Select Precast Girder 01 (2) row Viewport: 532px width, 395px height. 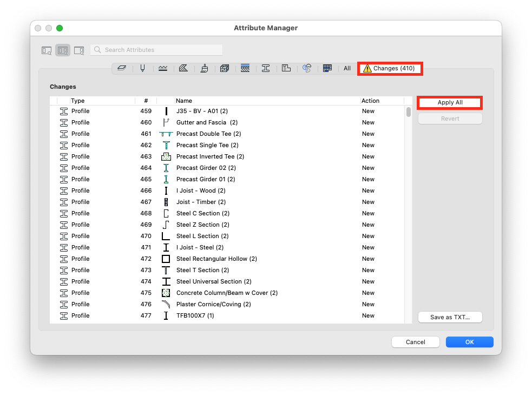pyautogui.click(x=227, y=179)
